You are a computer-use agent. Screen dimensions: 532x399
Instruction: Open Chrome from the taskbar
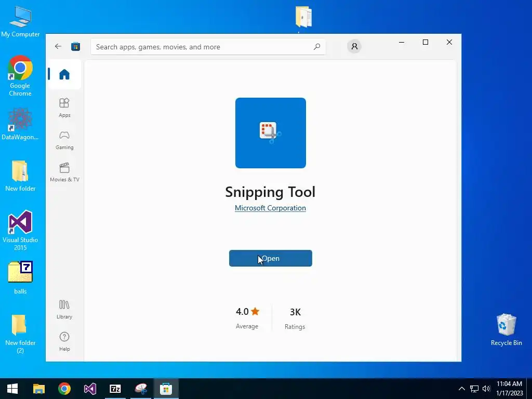click(x=64, y=389)
